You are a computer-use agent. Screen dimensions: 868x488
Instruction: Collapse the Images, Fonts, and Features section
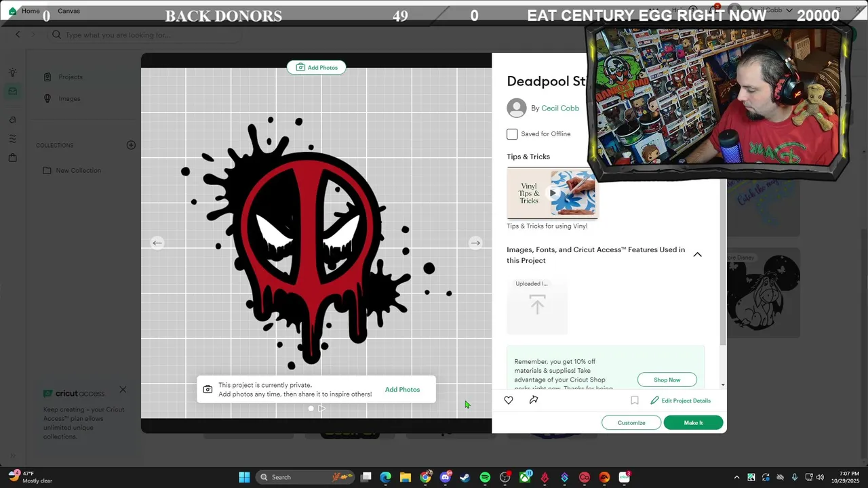click(697, 255)
